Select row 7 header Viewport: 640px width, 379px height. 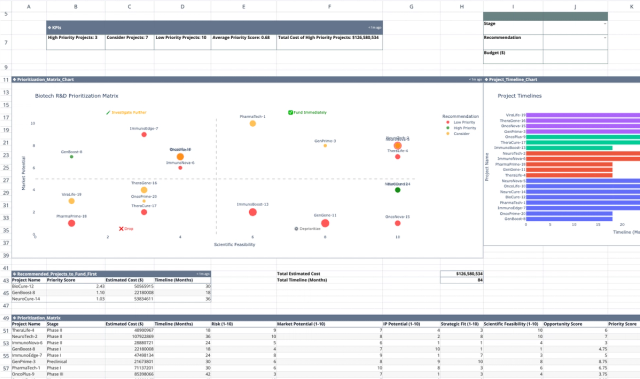(6, 42)
